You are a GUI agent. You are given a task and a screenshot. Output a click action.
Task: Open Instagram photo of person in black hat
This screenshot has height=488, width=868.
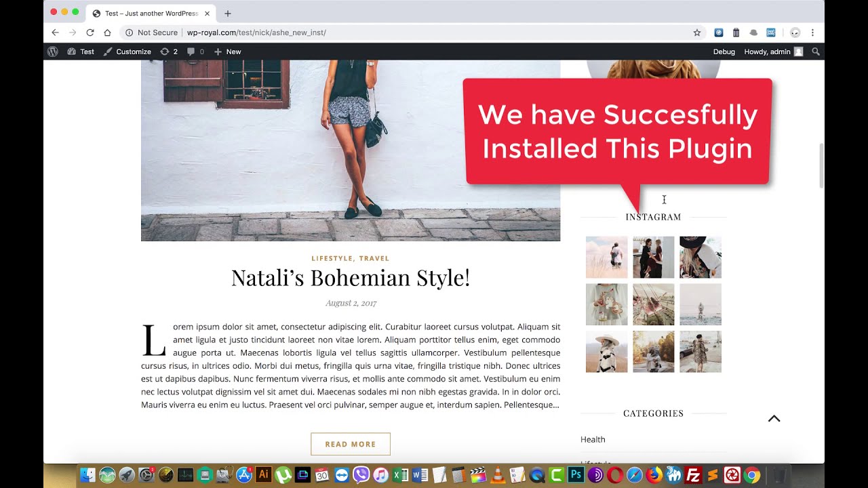pos(701,257)
